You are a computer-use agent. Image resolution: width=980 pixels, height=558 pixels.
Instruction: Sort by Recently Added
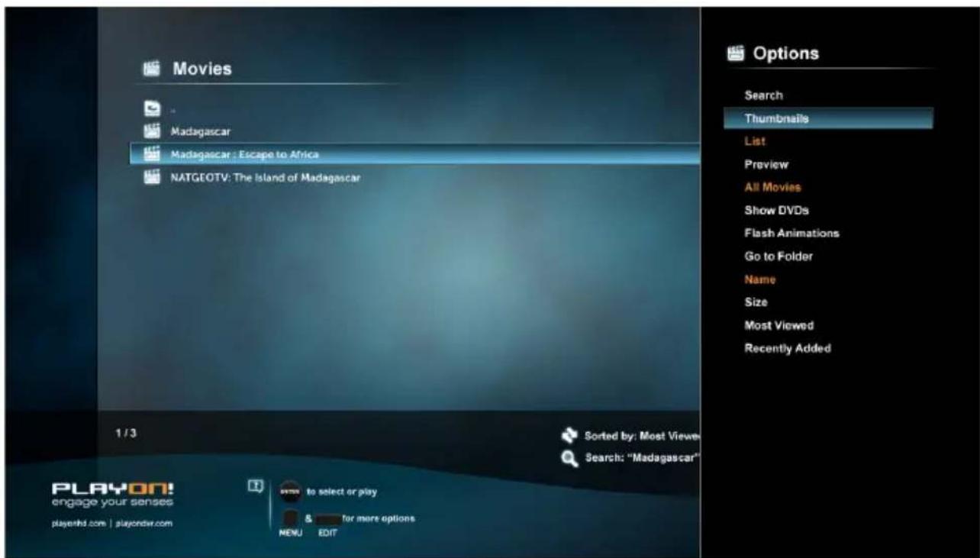788,348
